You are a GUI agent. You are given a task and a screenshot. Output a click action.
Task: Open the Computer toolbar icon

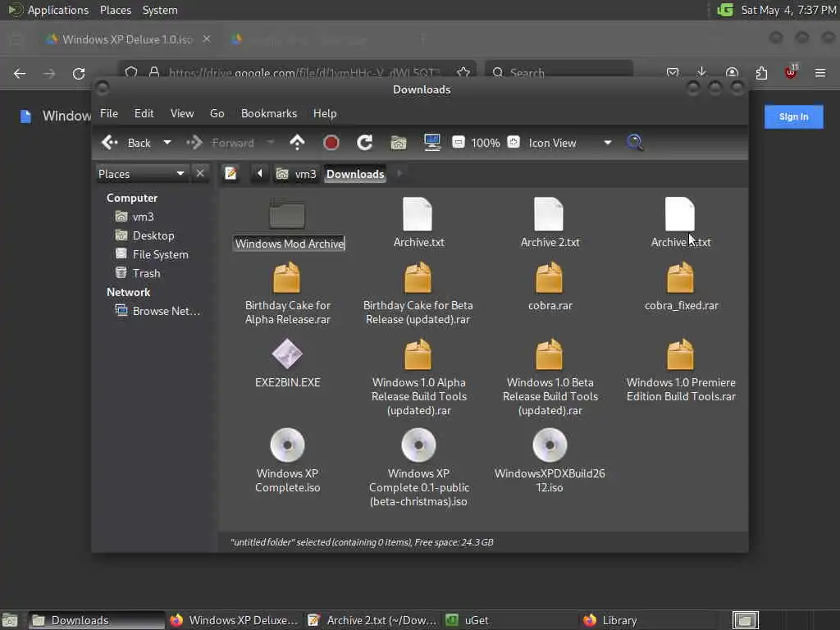coord(431,143)
